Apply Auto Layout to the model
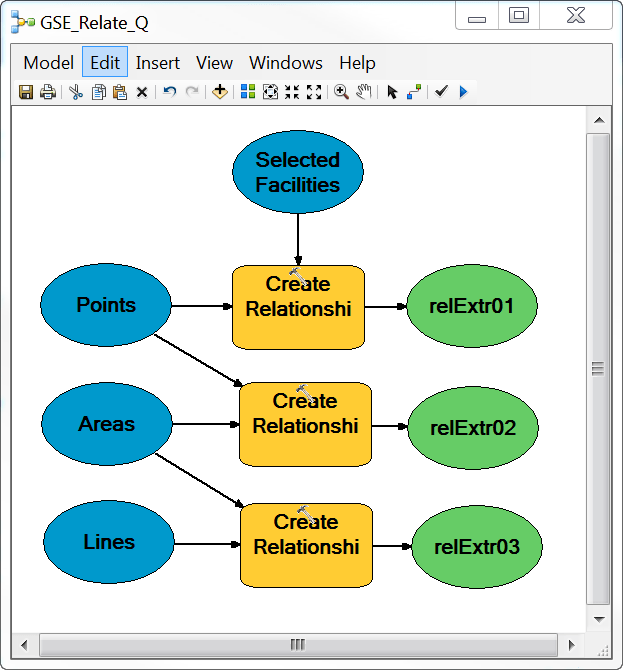The width and height of the screenshot is (623, 670). (248, 91)
